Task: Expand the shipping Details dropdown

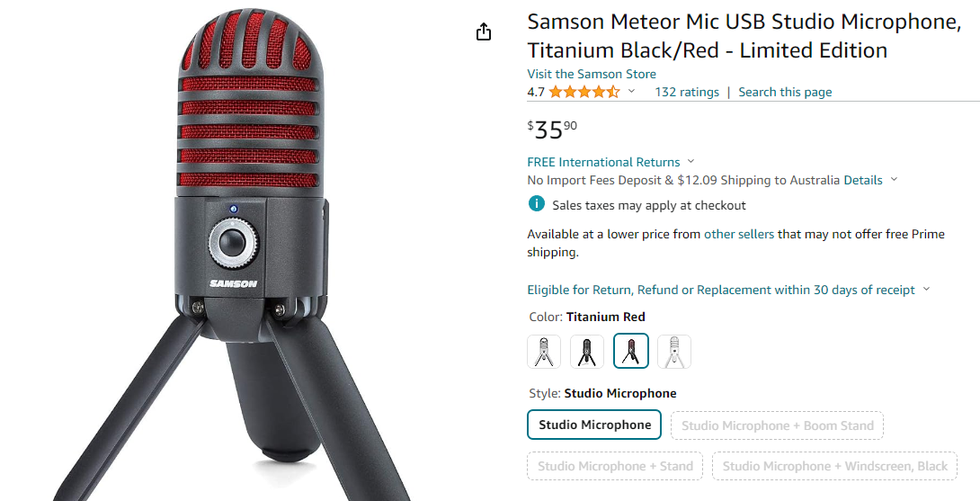Action: click(x=894, y=180)
